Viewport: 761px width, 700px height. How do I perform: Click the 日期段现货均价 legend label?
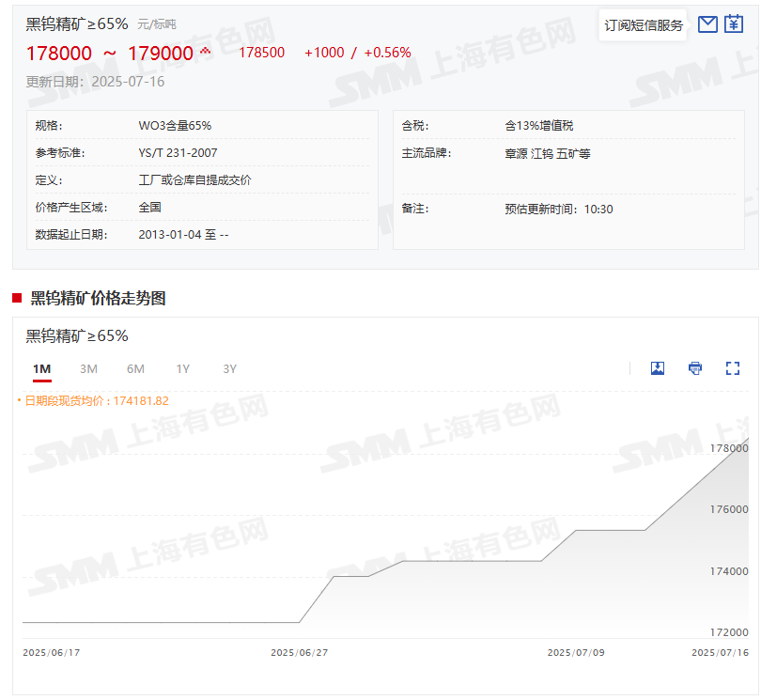(94, 401)
